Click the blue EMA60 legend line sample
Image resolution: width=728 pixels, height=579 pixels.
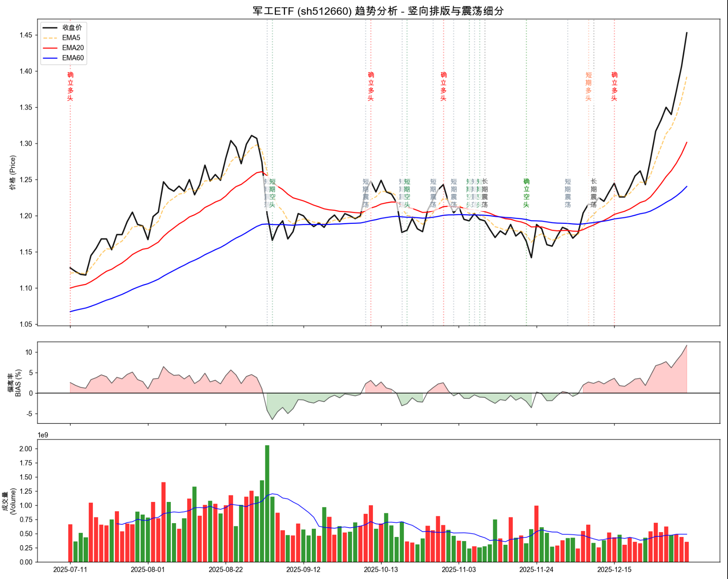pyautogui.click(x=50, y=58)
